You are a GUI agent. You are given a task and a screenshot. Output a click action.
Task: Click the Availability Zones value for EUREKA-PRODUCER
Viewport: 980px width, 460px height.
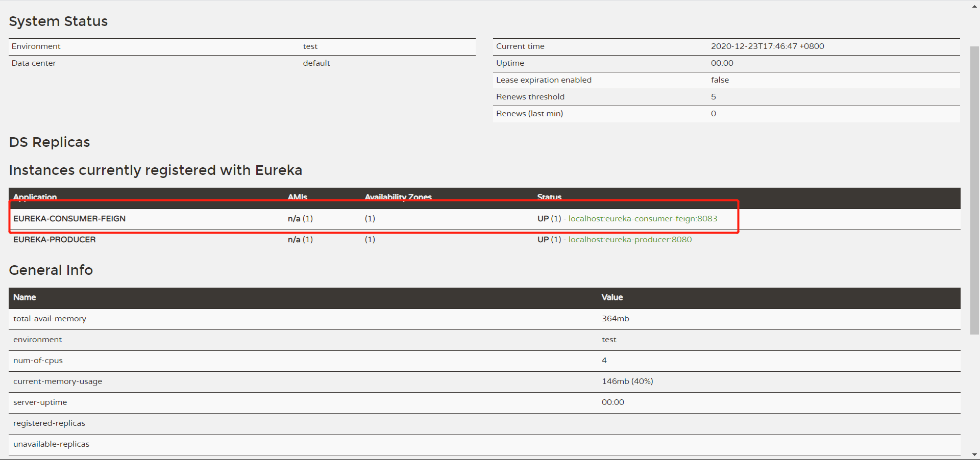point(370,239)
